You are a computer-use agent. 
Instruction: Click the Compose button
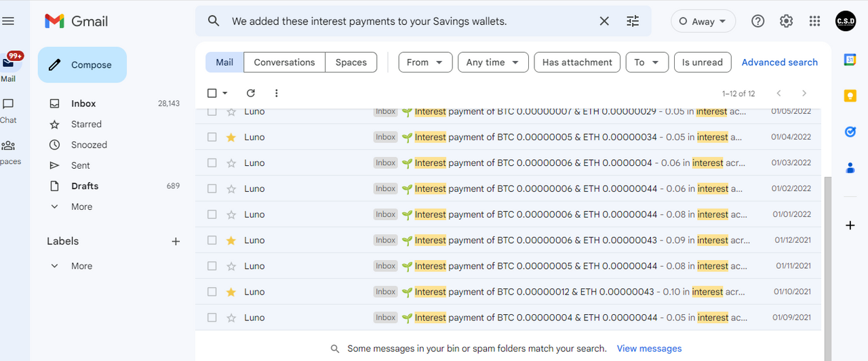[x=82, y=65]
